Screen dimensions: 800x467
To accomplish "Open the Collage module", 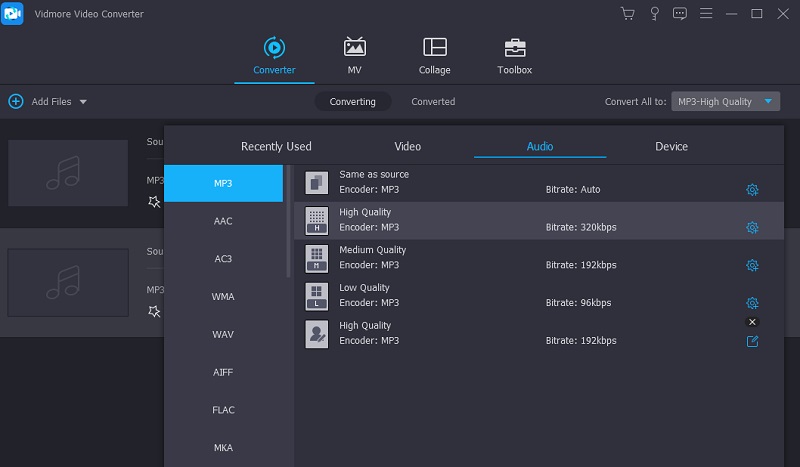I will click(x=434, y=55).
